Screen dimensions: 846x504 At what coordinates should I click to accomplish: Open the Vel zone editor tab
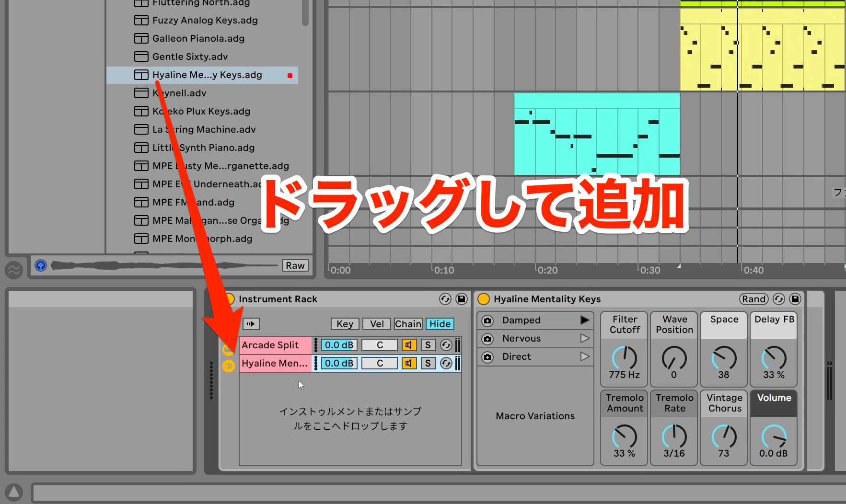tap(377, 324)
